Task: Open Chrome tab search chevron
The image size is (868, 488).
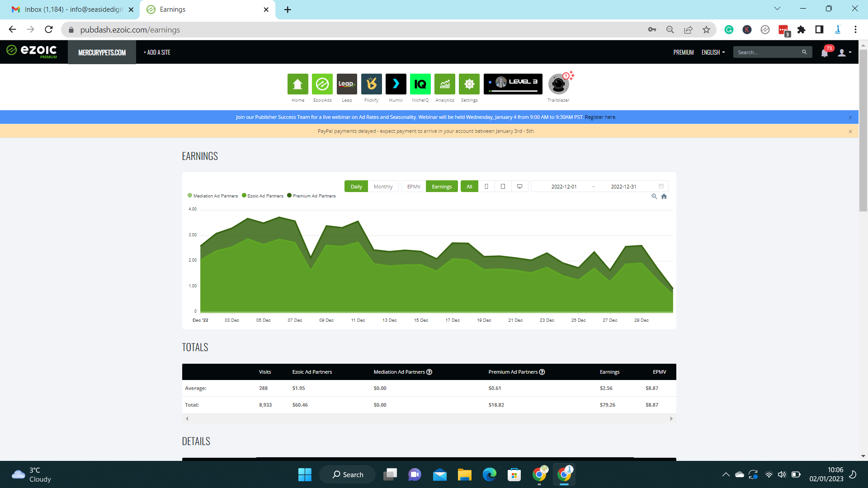Action: [777, 9]
